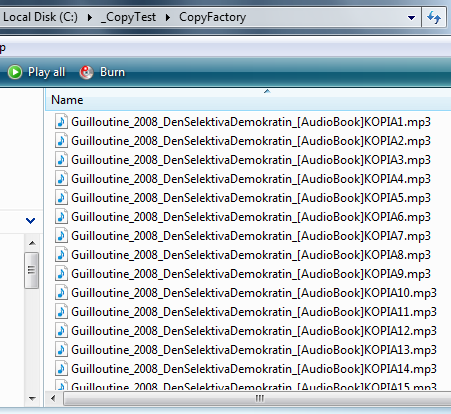Image resolution: width=451 pixels, height=414 pixels.
Task: Click the music icon of KOPIA13.mp3
Action: pyautogui.click(x=61, y=350)
